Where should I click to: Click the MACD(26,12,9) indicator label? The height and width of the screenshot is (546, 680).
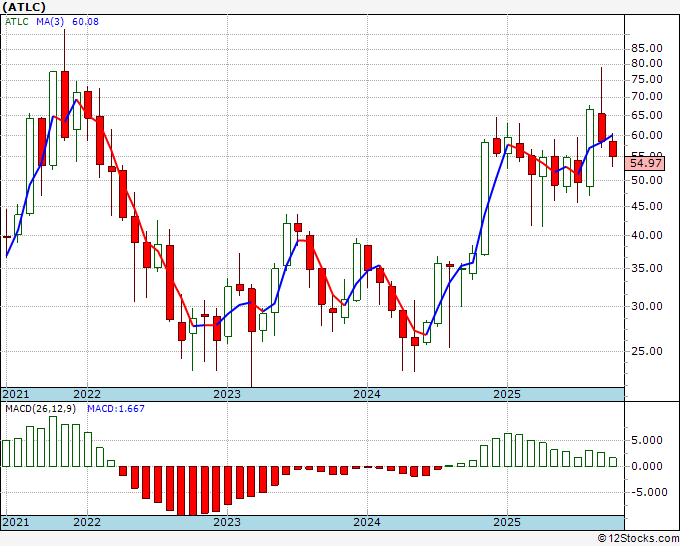[40, 409]
